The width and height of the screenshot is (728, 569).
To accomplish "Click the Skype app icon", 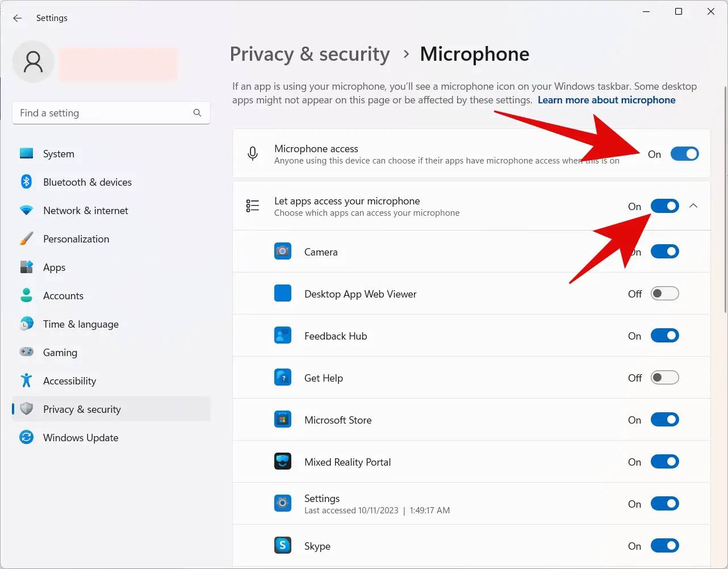I will coord(283,546).
